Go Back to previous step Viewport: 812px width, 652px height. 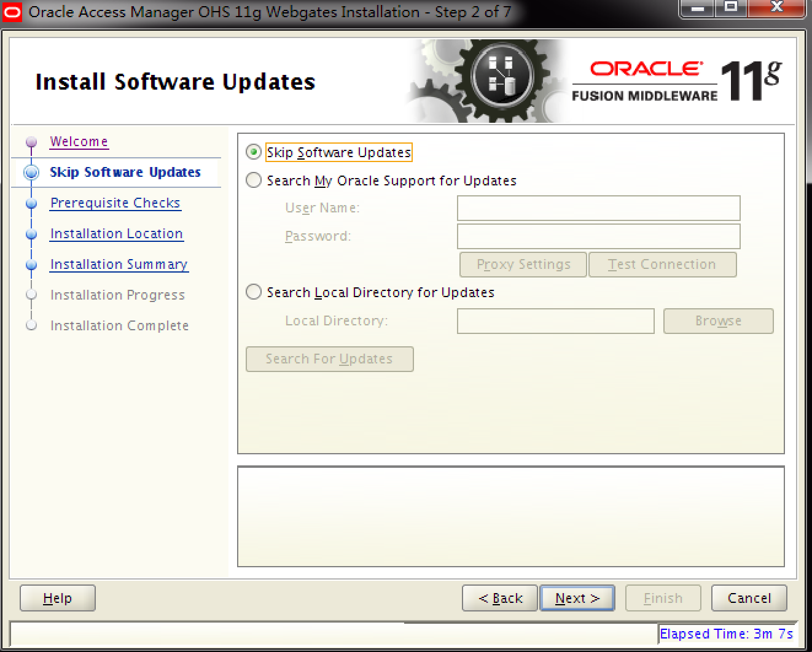tap(500, 598)
